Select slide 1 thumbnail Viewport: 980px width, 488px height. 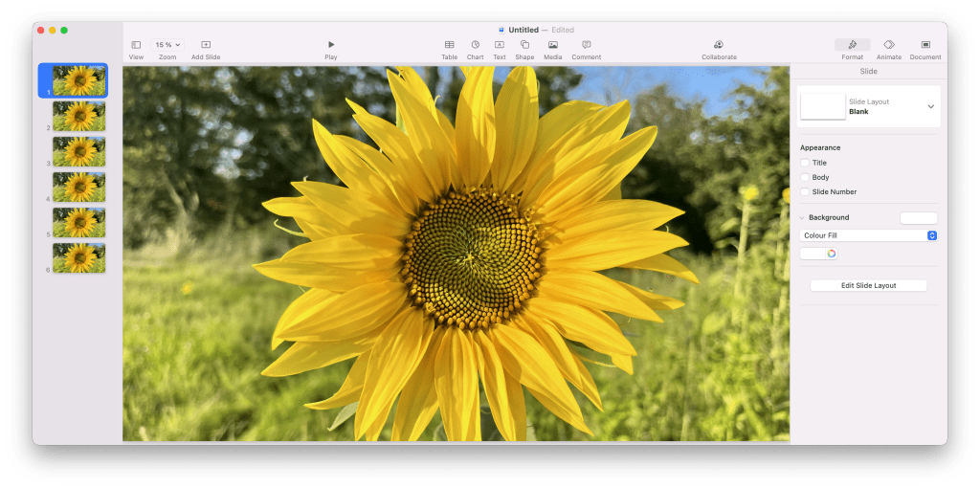79,80
